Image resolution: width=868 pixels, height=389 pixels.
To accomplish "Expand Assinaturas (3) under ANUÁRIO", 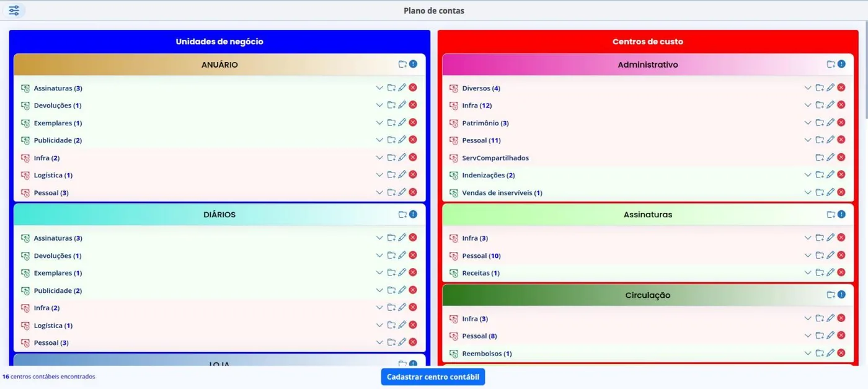I will click(x=379, y=88).
